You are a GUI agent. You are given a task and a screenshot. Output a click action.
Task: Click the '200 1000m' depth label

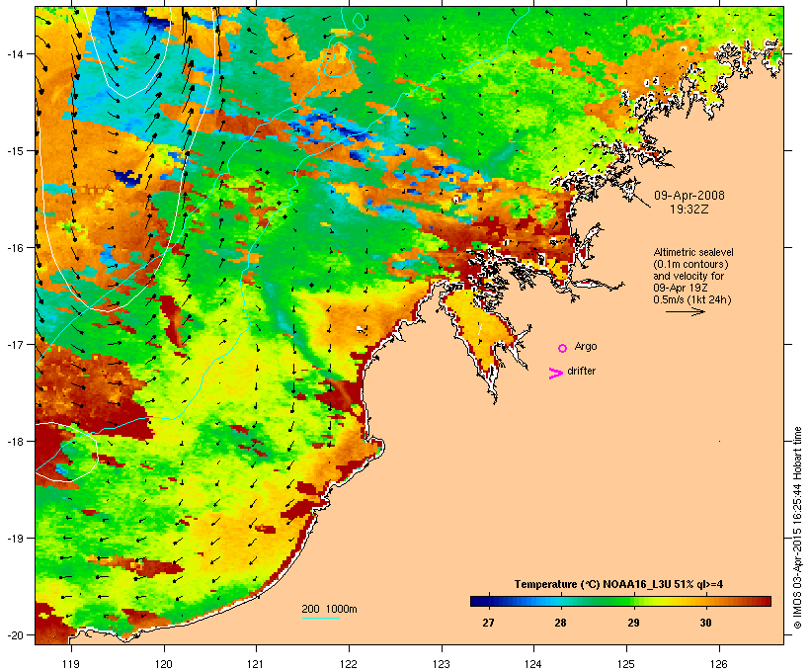[329, 609]
